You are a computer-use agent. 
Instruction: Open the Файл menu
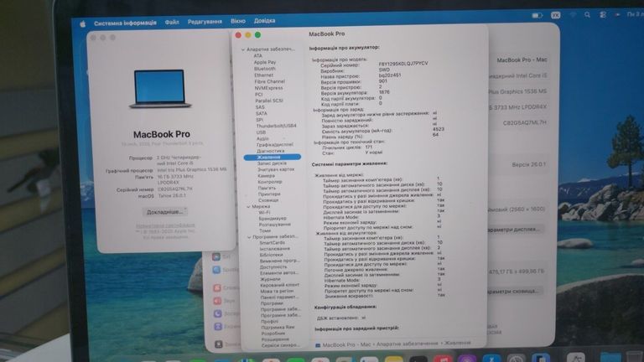pos(172,22)
